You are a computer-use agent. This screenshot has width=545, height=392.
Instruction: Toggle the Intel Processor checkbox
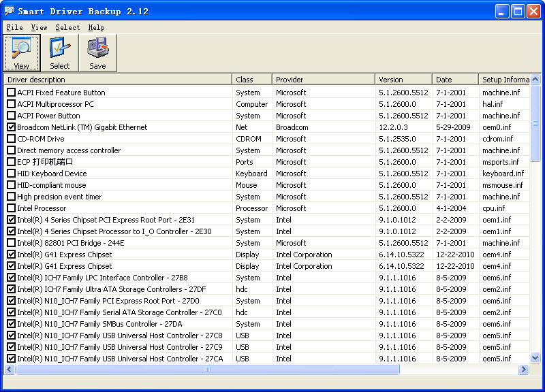(x=11, y=208)
